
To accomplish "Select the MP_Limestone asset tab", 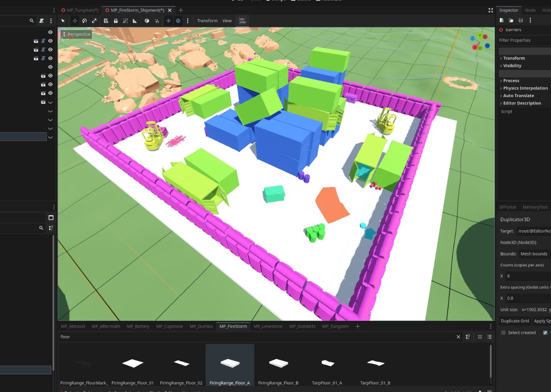I will [268, 326].
